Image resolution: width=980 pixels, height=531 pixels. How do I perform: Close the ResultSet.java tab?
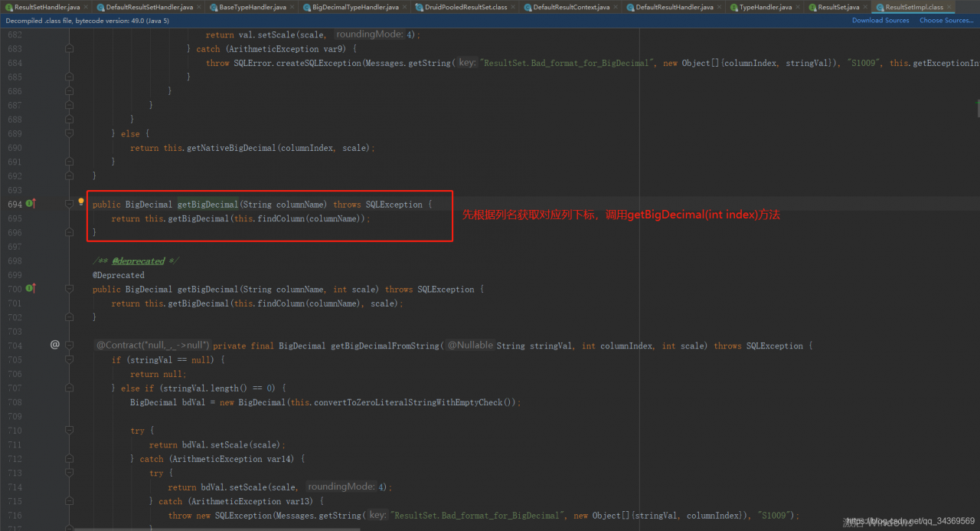[866, 7]
